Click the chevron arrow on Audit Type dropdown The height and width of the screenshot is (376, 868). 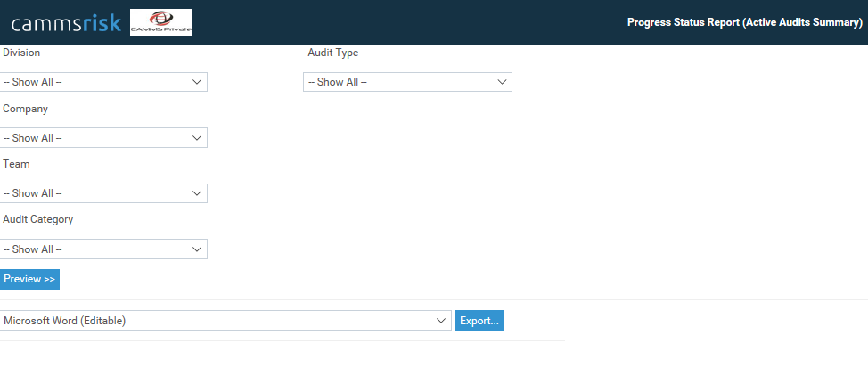point(502,82)
